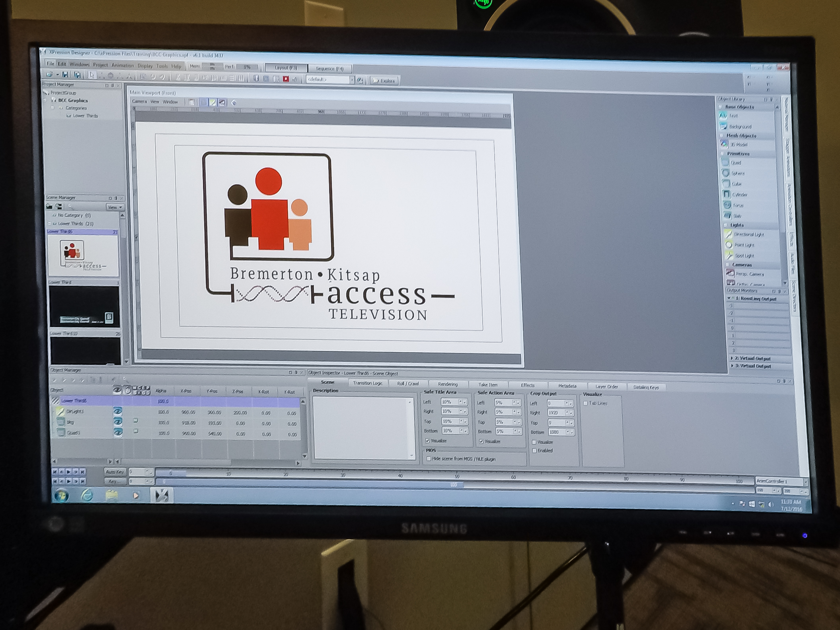Switch to the Transition Logic tab
The height and width of the screenshot is (630, 840).
click(x=367, y=383)
